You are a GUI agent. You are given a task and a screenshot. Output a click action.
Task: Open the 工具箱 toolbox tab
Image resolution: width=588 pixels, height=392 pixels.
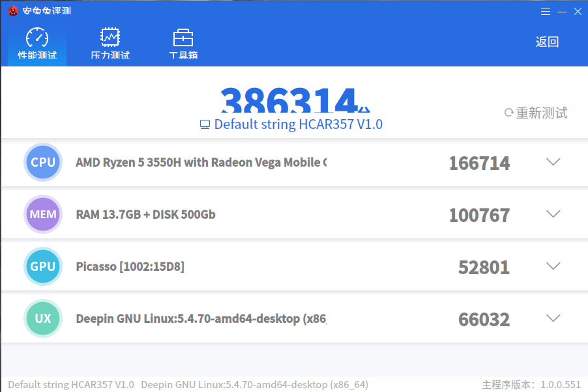coord(183,43)
